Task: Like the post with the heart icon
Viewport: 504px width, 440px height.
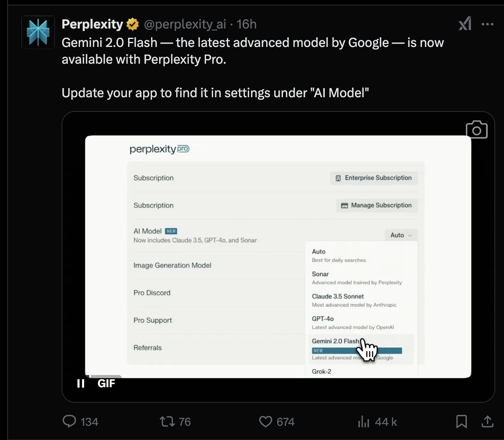Action: pos(265,421)
